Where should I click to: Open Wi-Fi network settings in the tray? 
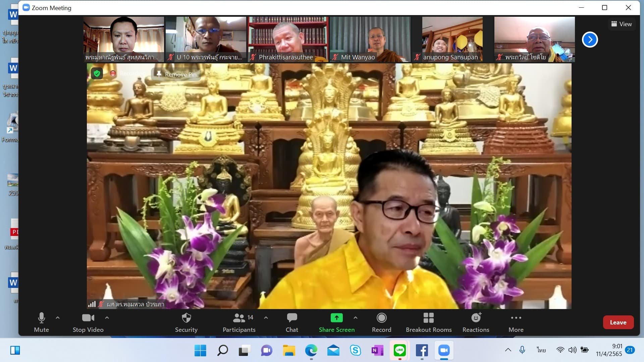pyautogui.click(x=560, y=350)
